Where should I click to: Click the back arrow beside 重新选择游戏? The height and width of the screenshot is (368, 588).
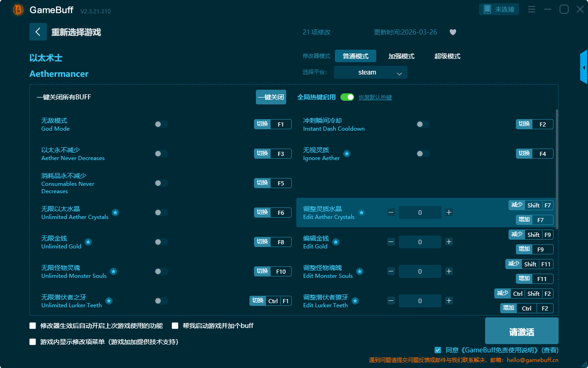pos(38,32)
